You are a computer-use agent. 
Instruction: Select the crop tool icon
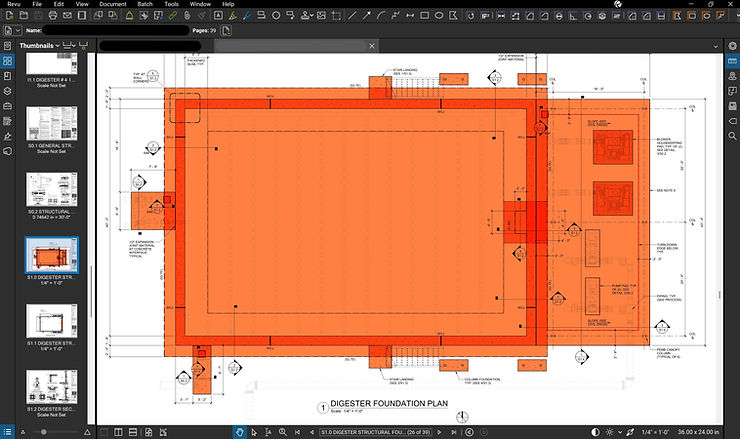[x=336, y=16]
